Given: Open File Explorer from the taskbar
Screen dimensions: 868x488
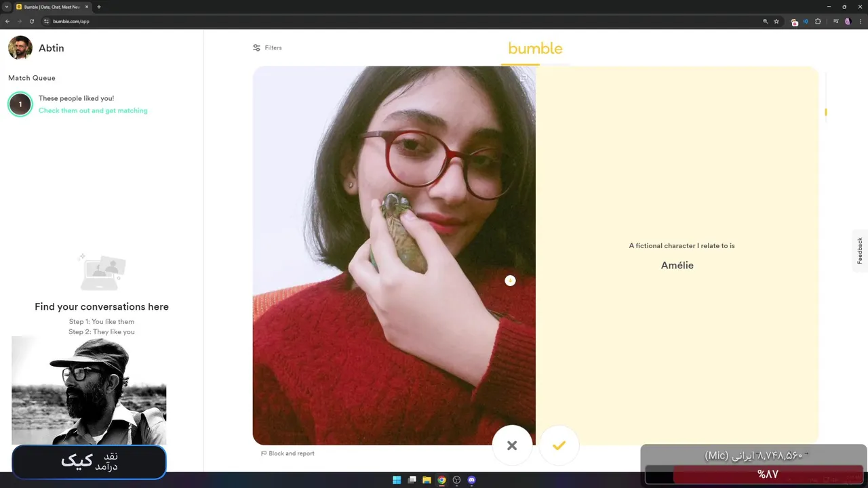Looking at the screenshot, I should point(427,480).
